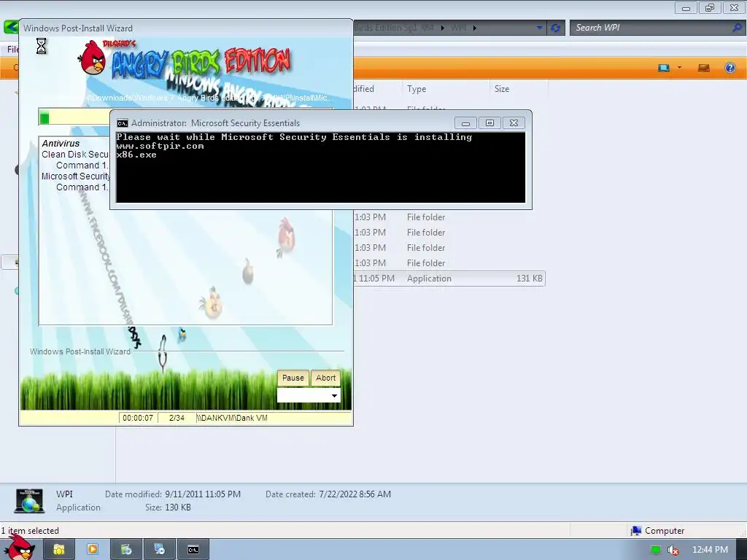Click the WPI application thumbnail in details pane
This screenshot has height=560, width=747.
tap(29, 500)
